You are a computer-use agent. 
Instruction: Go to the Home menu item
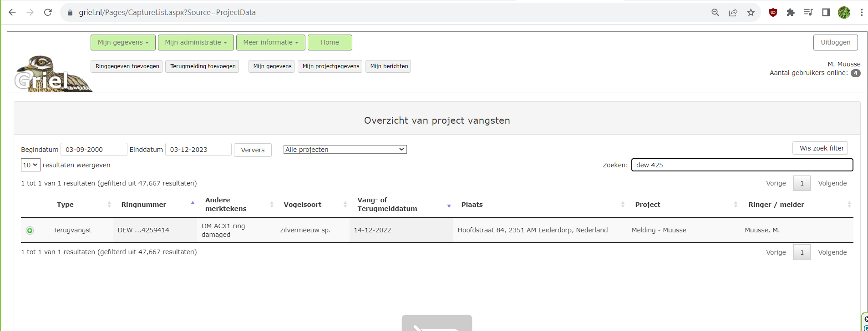[x=330, y=42]
